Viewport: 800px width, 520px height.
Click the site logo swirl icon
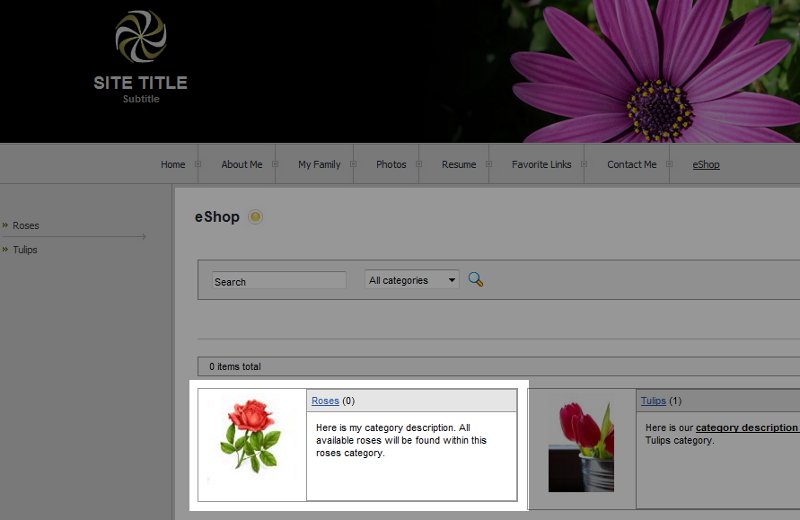click(141, 38)
